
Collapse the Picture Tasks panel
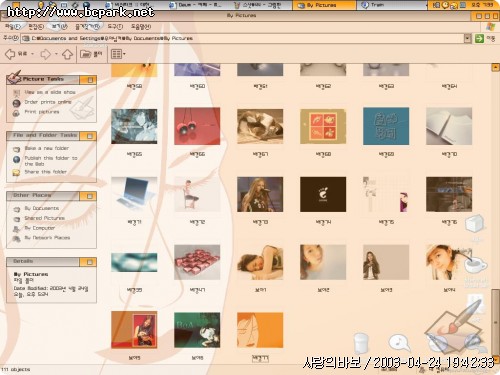tap(90, 80)
